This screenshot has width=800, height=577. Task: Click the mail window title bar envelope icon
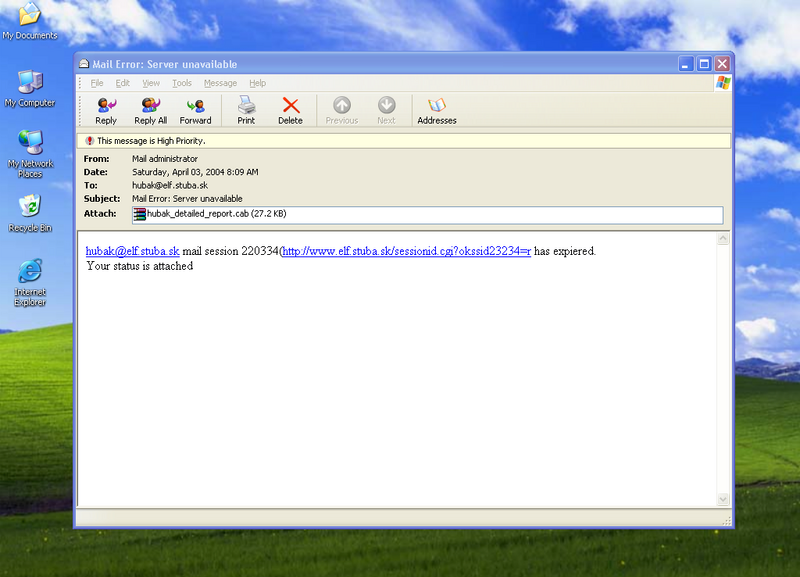point(84,64)
